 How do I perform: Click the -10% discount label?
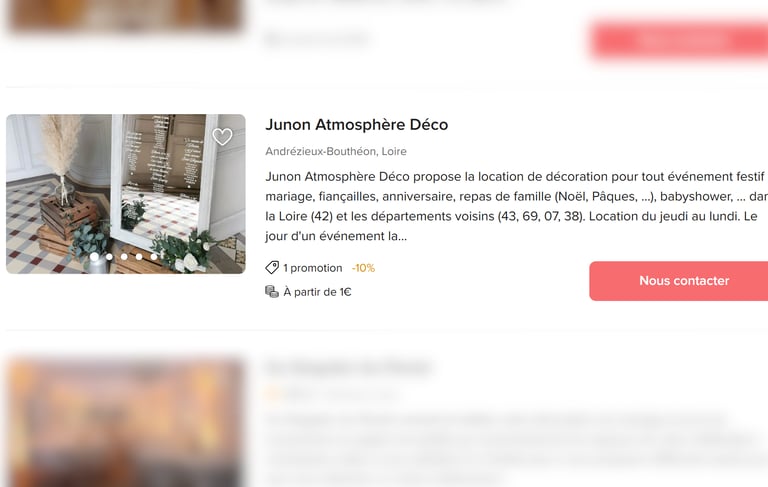pyautogui.click(x=363, y=268)
